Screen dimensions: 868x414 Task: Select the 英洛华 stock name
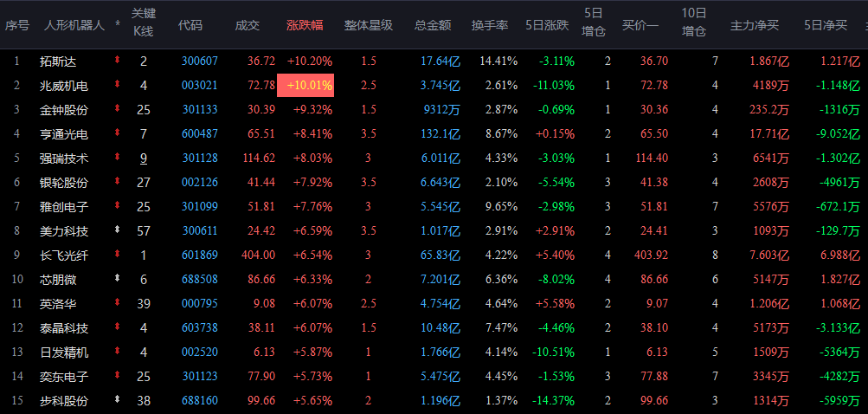pos(58,304)
